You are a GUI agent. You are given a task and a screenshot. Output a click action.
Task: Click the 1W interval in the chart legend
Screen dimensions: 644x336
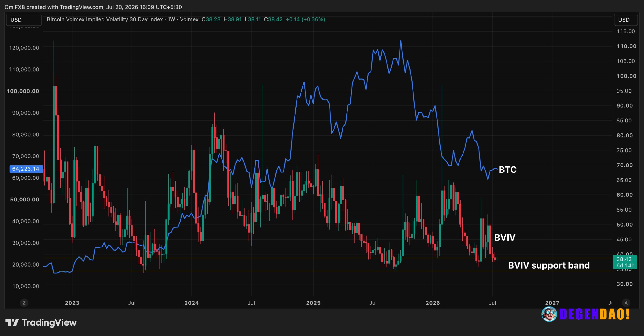tap(171, 19)
